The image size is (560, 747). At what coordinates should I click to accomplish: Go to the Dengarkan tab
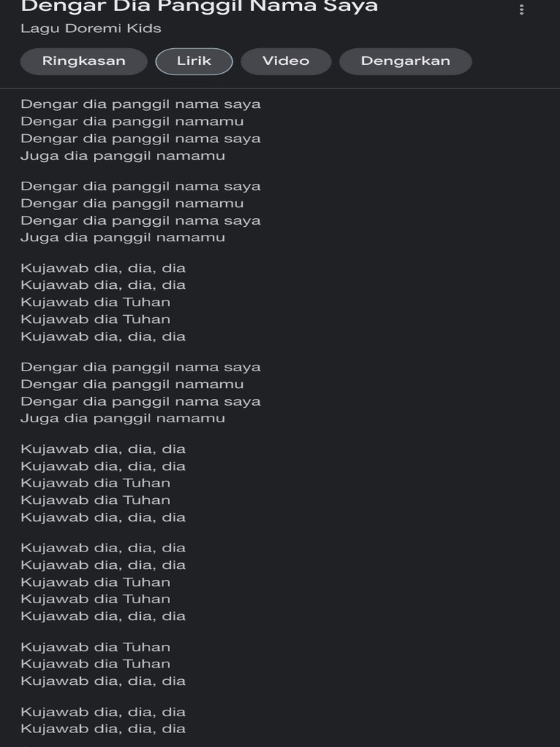(405, 61)
